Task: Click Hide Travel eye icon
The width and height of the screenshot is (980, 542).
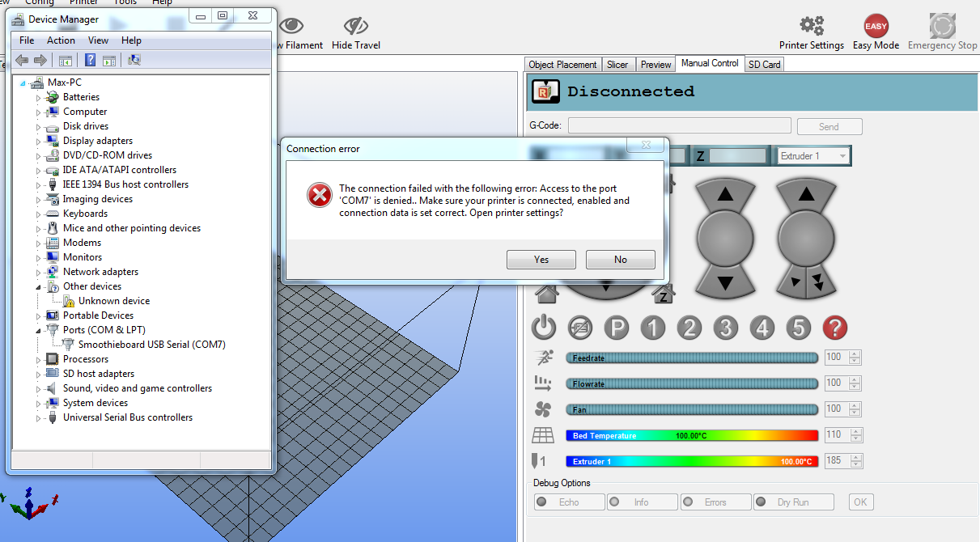Action: click(x=355, y=27)
